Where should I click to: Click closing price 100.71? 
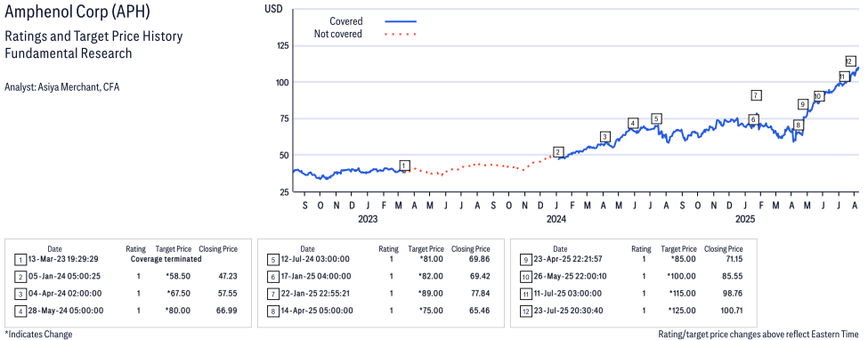(x=731, y=310)
